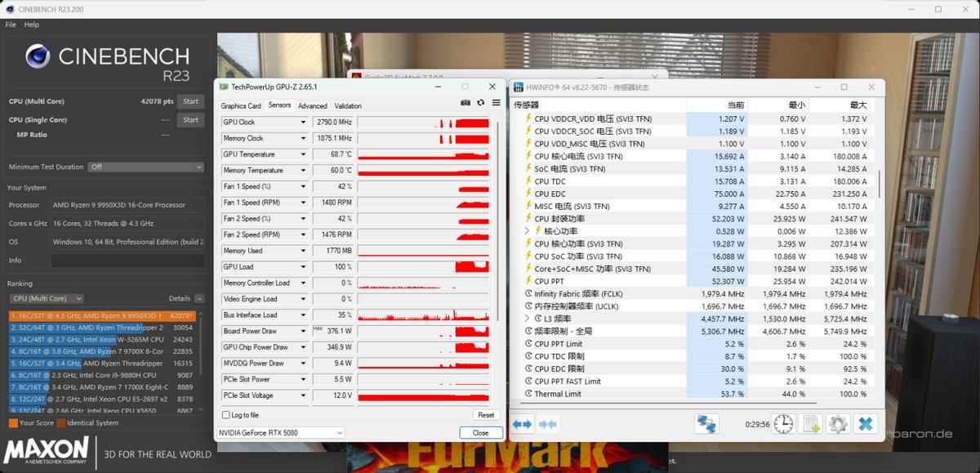Click the GPU-Z title bar app icon
The height and width of the screenshot is (473, 980).
pos(224,87)
